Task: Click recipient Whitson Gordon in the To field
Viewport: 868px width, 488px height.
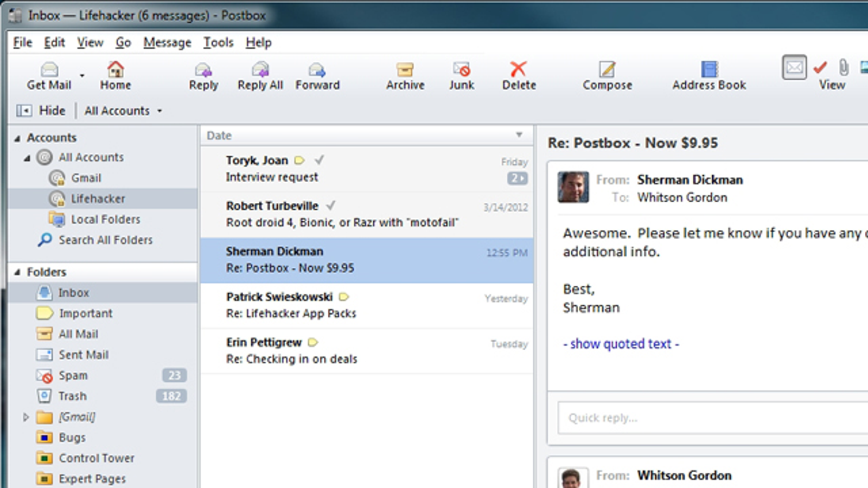Action: point(682,198)
